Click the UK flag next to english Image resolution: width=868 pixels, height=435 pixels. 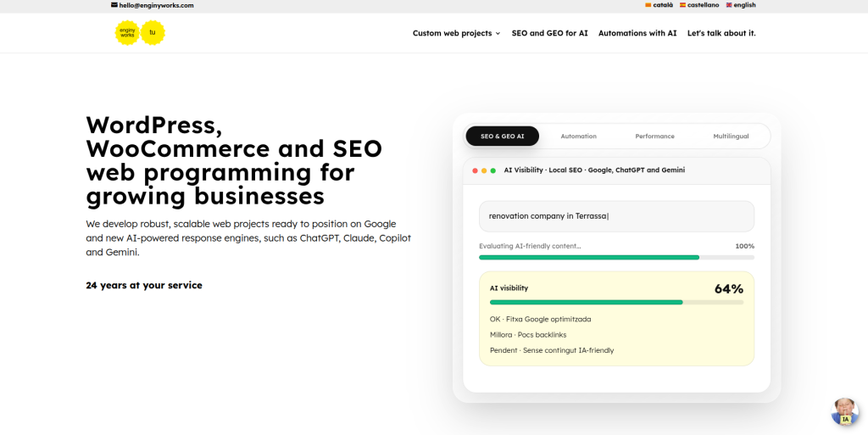tap(729, 5)
